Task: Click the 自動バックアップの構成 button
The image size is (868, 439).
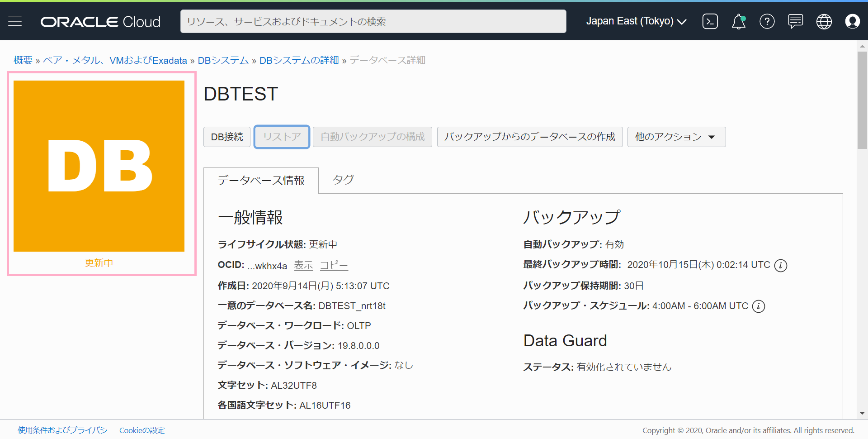Action: click(x=373, y=137)
